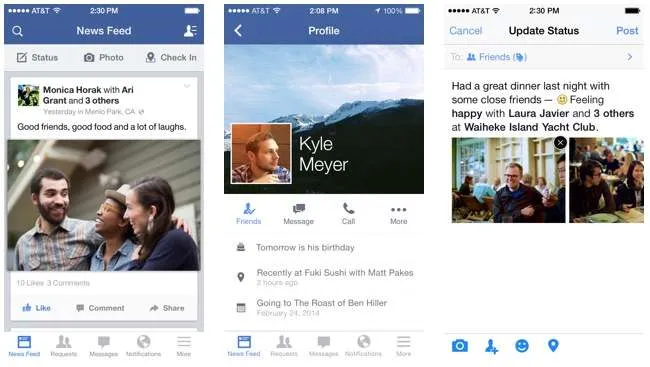650x367 pixels.
Task: Expand post options arrow on Monica's post
Action: click(187, 86)
